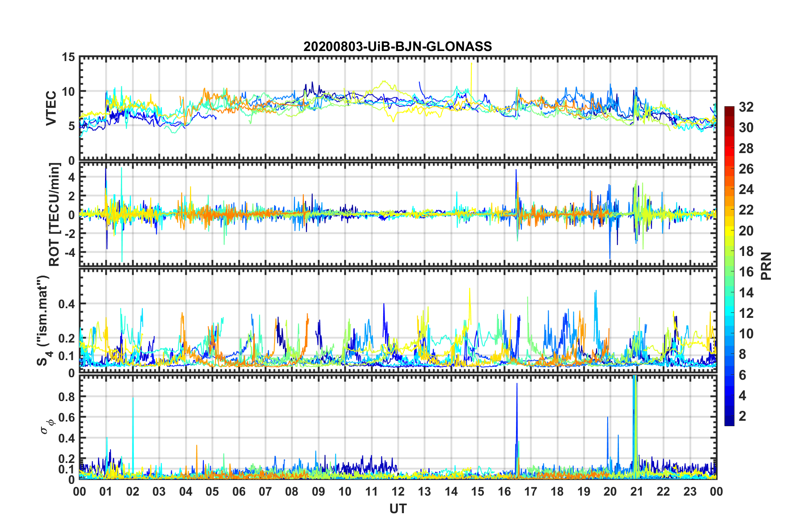Viewport: 796px width, 532px height.
Task: Click sigma phi tick label 0.6
Action: point(67,417)
